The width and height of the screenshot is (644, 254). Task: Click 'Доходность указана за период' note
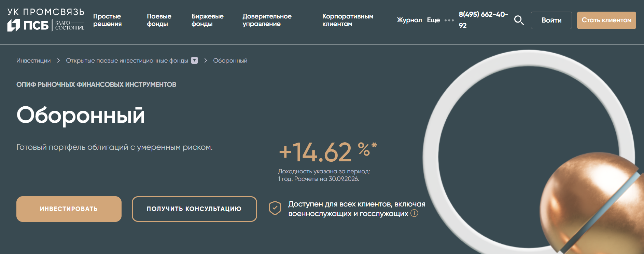pyautogui.click(x=324, y=175)
